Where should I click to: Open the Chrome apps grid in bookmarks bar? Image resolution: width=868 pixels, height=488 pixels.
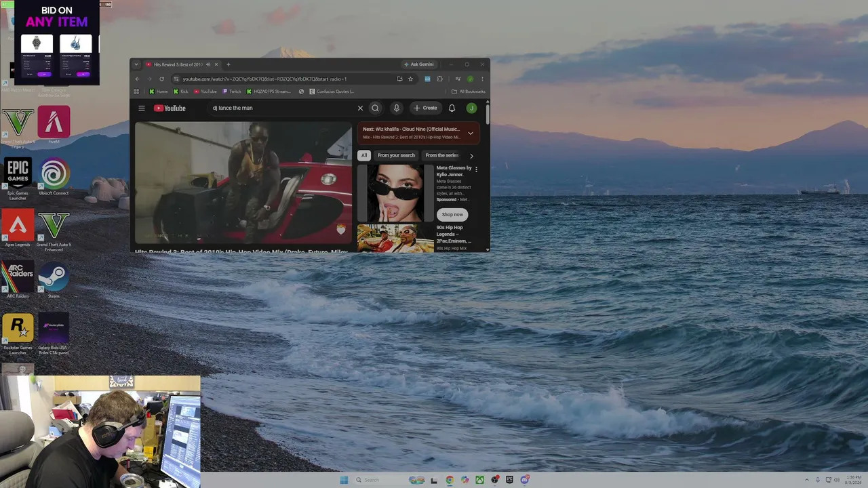[x=136, y=91]
